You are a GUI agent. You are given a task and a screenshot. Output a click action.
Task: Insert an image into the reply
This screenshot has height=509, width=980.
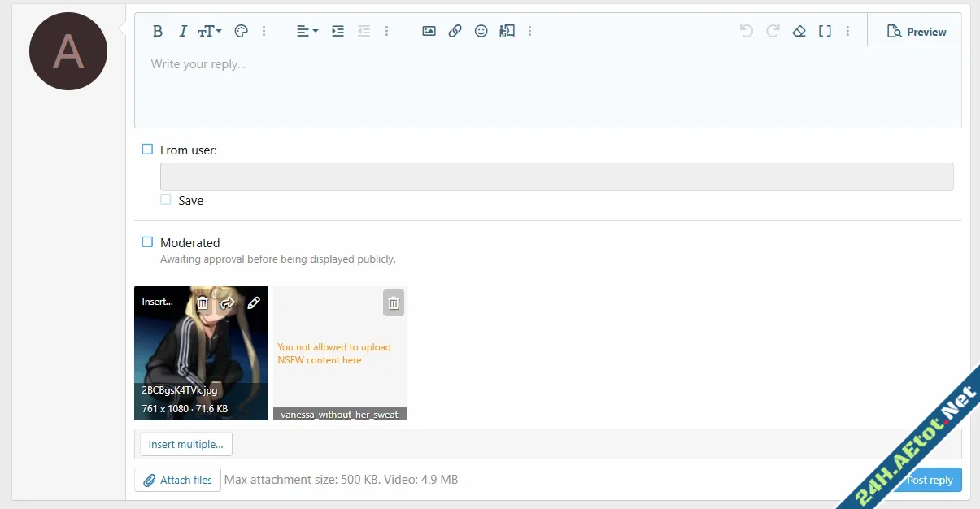click(x=429, y=31)
